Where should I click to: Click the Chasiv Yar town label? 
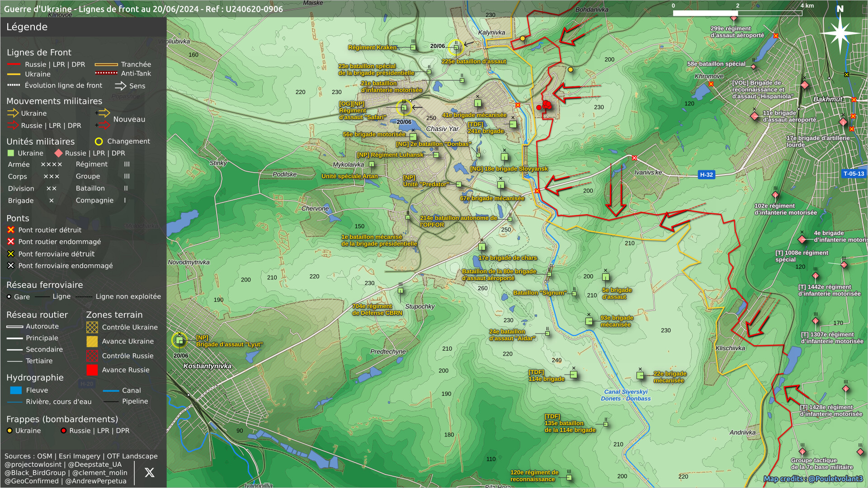(x=442, y=129)
